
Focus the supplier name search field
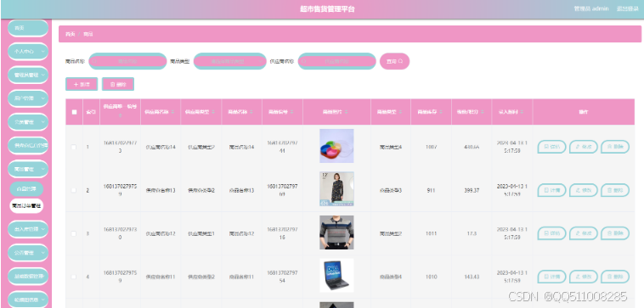coord(336,61)
